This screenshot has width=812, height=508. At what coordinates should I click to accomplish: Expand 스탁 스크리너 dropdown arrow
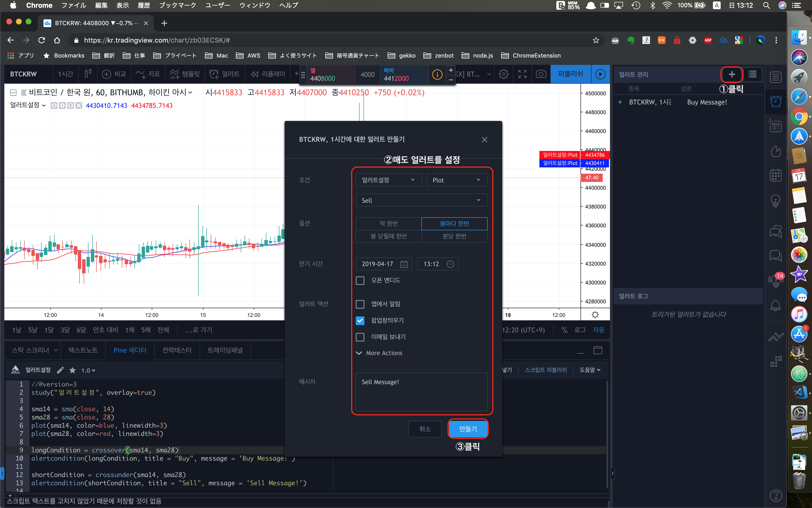56,350
